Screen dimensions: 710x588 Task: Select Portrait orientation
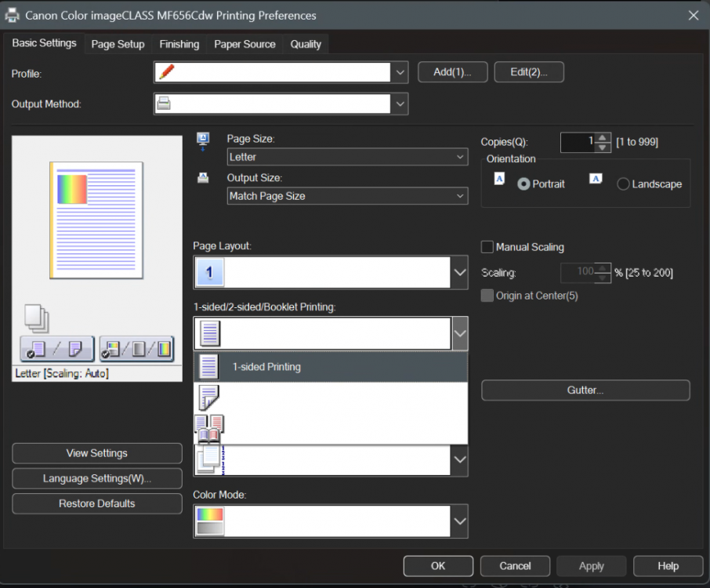click(x=523, y=184)
